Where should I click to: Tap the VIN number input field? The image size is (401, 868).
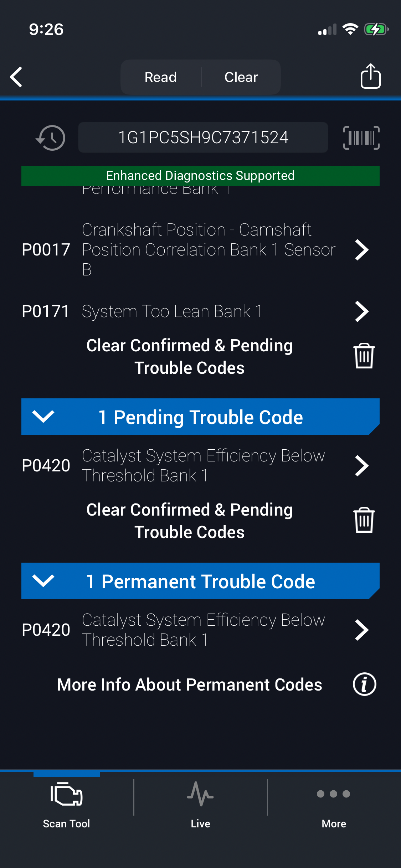203,138
